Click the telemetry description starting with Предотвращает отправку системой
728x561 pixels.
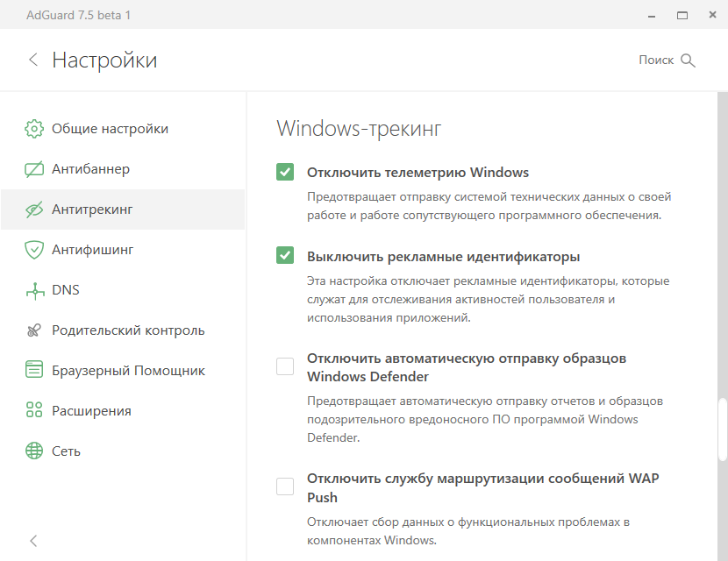[x=489, y=206]
